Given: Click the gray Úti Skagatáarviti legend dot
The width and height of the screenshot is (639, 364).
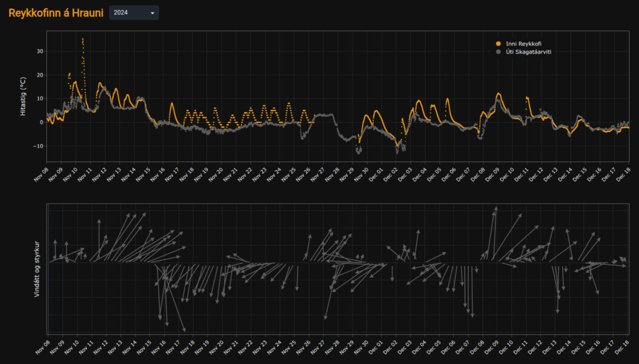Looking at the screenshot, I should coord(498,52).
